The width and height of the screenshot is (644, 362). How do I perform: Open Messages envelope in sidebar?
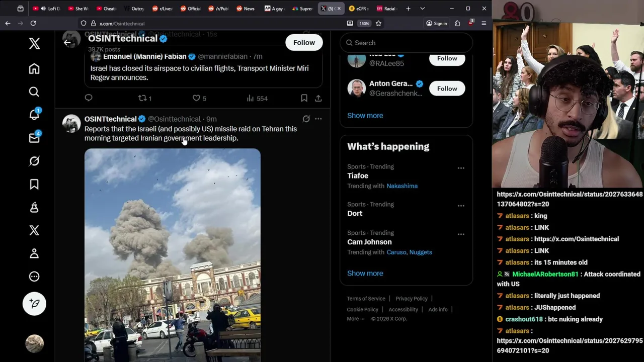pos(34,138)
